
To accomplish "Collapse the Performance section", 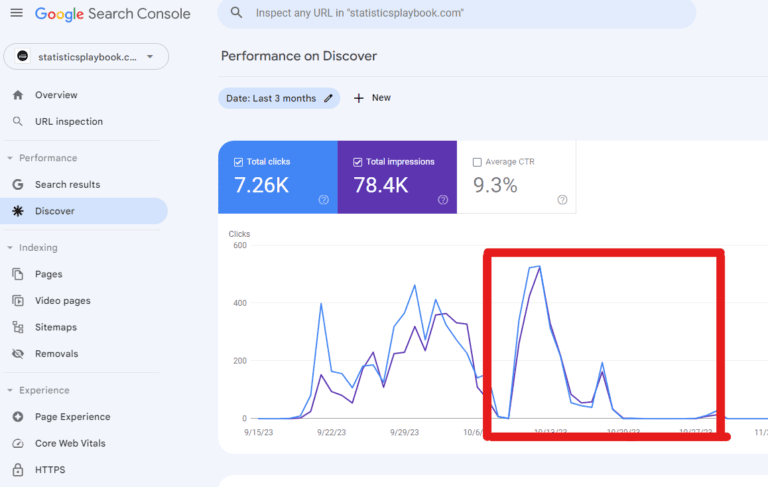I will 10,158.
